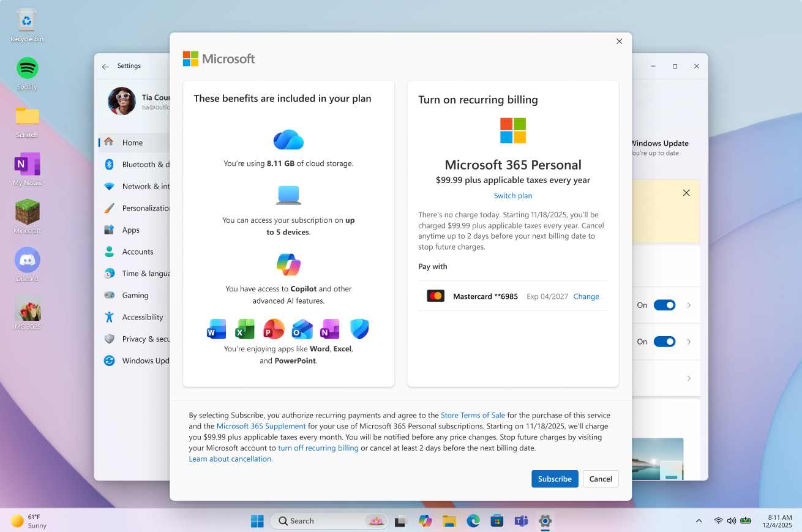Turn off second On toggle in Settings
Screen dimensions: 802x532
click(664, 342)
